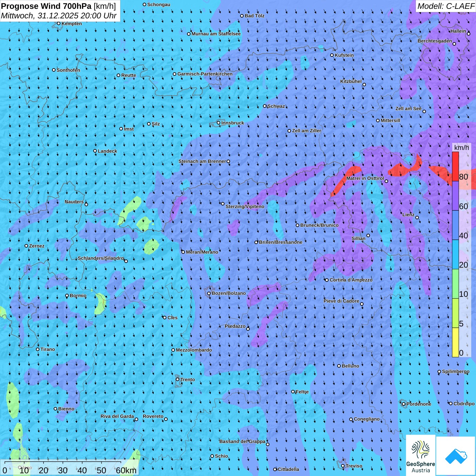Click the Bozen/Bolzano city marker
Viewport: 476px width, 476px height.
tap(209, 293)
